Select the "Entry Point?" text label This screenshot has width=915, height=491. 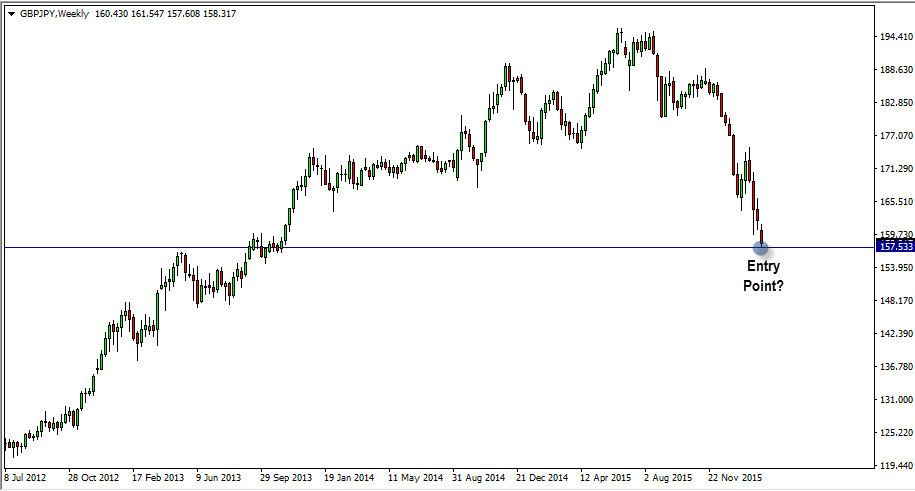coord(763,276)
